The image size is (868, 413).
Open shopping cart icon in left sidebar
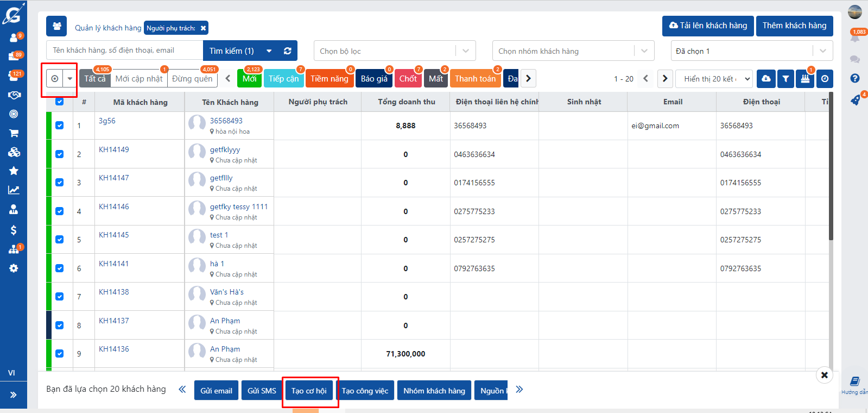14,133
